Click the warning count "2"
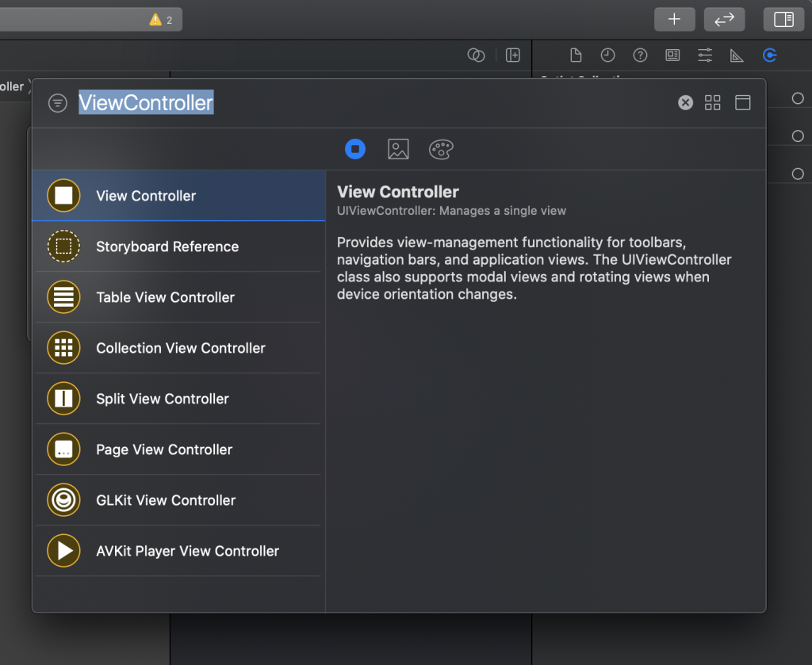 [170, 20]
